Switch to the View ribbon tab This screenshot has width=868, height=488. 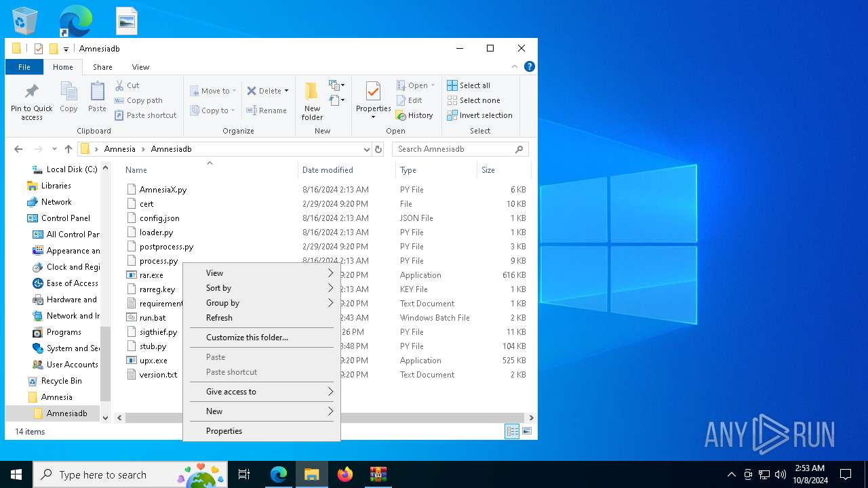(140, 67)
